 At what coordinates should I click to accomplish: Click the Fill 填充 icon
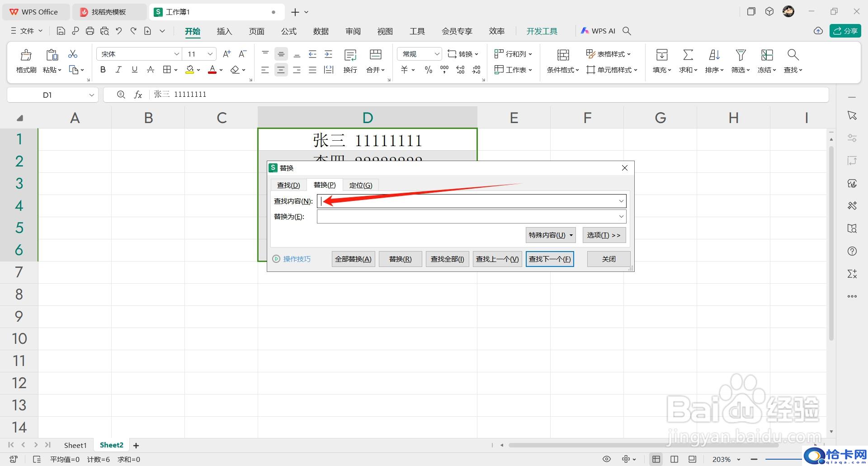click(662, 55)
